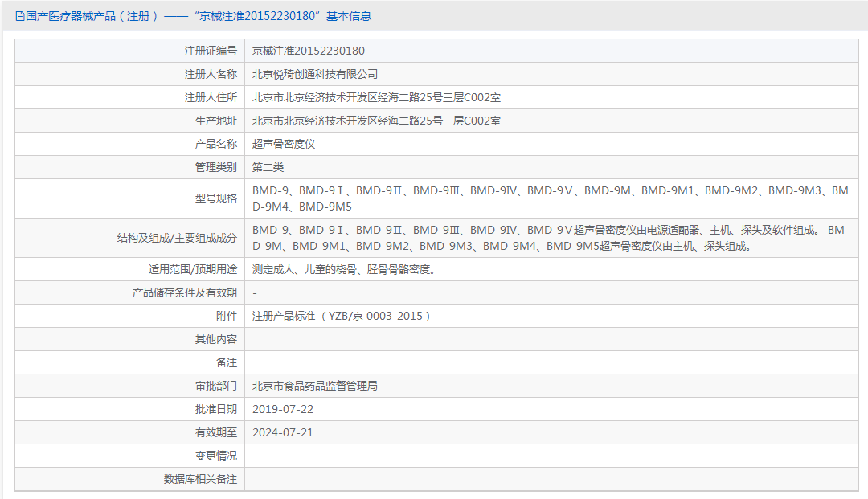Click the label 型号规格

click(x=216, y=198)
